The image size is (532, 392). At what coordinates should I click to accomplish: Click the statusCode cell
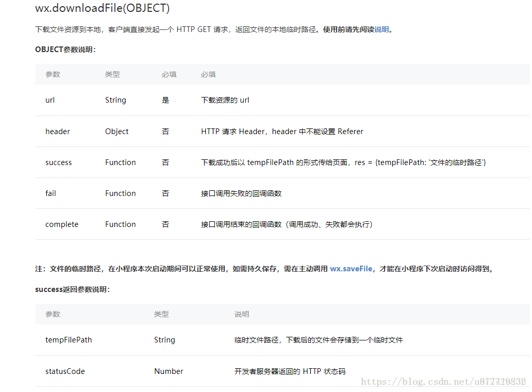65,371
